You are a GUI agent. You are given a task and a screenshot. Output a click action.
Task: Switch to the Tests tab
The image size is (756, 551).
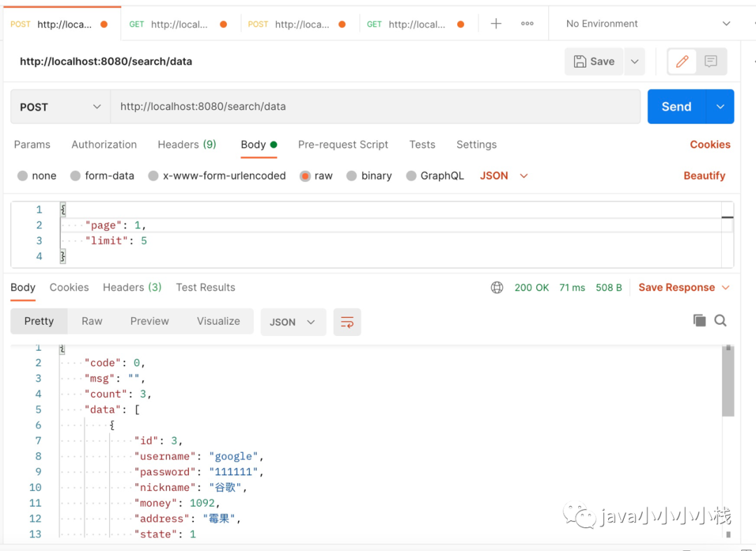click(422, 145)
